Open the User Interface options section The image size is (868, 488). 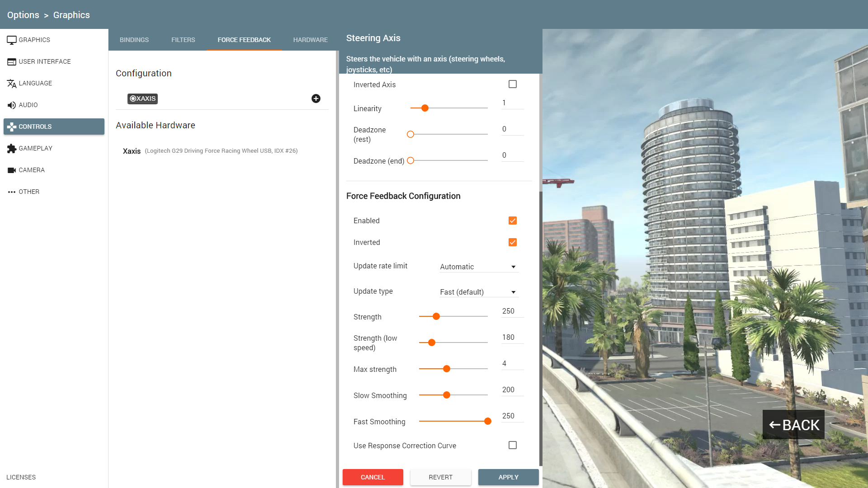click(54, 61)
